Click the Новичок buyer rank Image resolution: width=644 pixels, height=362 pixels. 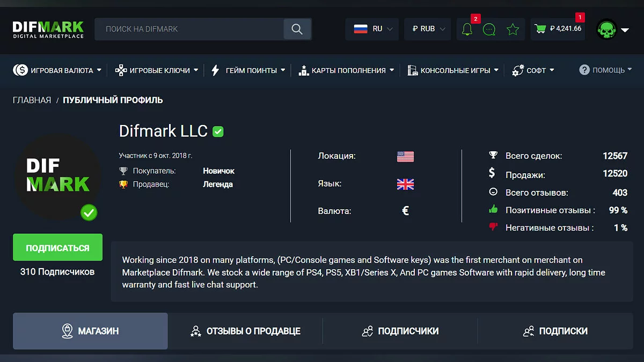point(219,171)
